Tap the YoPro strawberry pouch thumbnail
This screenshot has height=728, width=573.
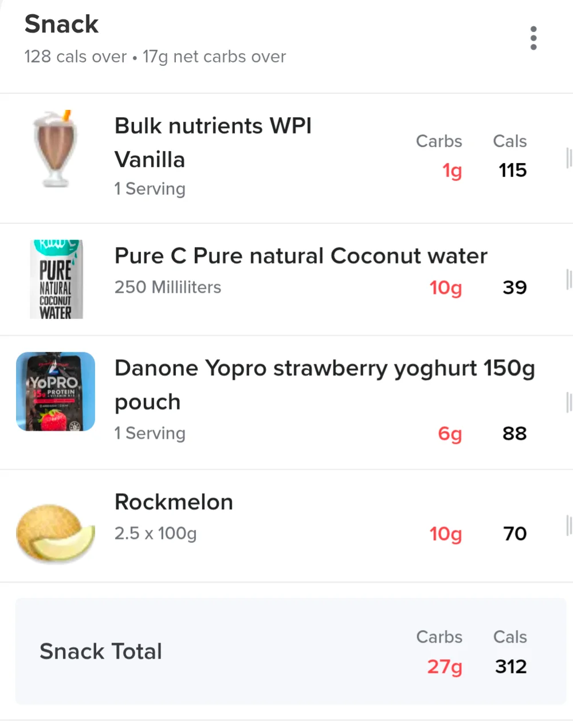(56, 391)
